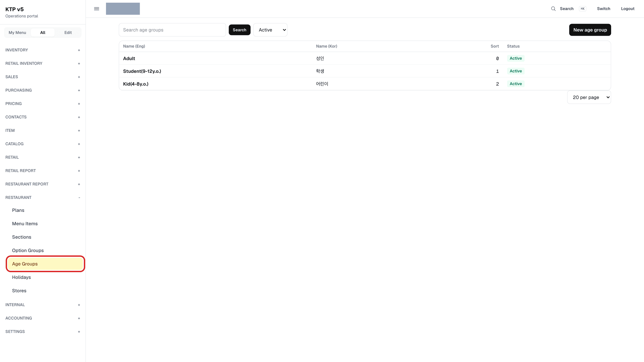Expand the CONTACTS section
The width and height of the screenshot is (644, 362).
point(43,117)
